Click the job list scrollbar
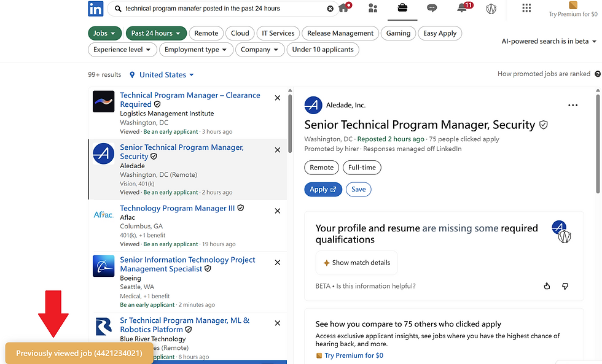Viewport: 602px width, 364px height. coord(290,123)
